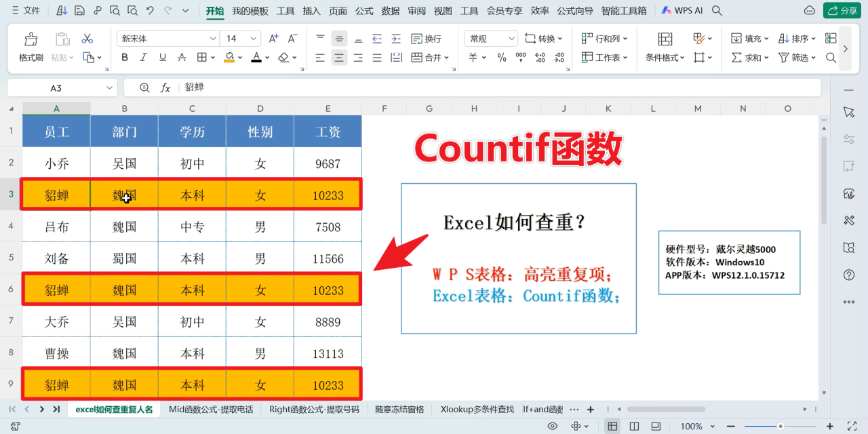Open the Mid函数公式-提取电话 sheet tab
Screen dimensions: 868x434
tap(211, 409)
